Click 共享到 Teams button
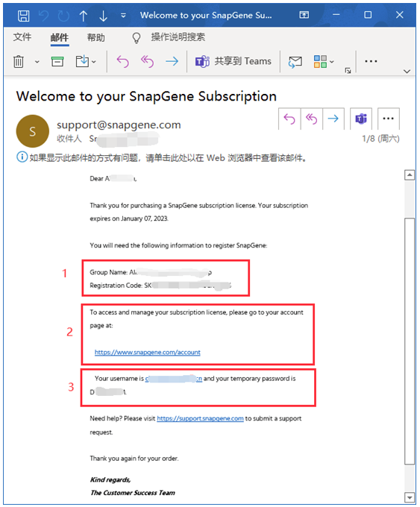 pos(233,61)
